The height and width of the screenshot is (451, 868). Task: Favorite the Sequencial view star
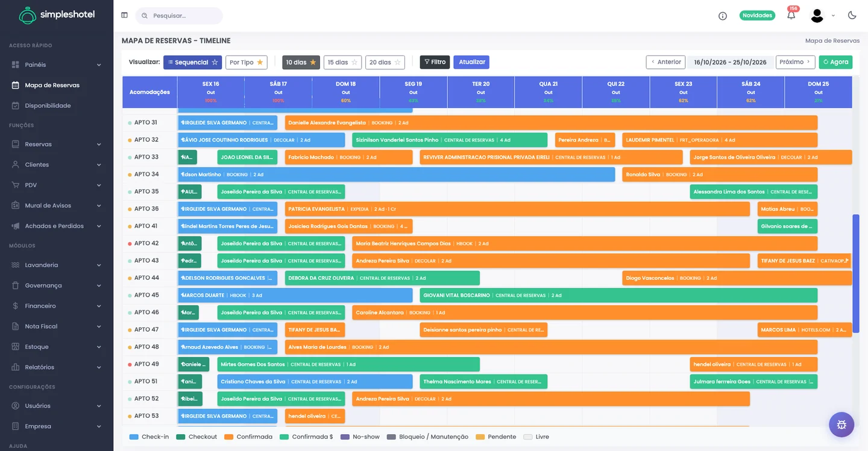tap(215, 62)
